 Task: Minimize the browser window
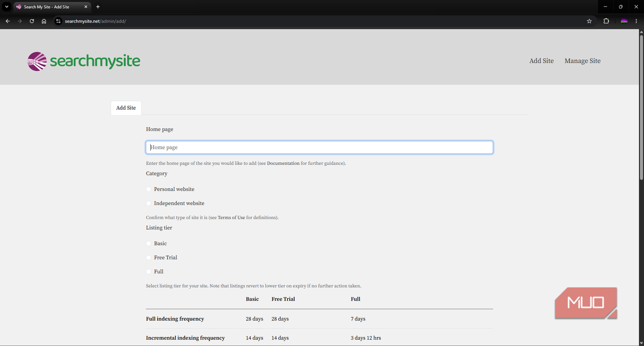click(x=605, y=7)
